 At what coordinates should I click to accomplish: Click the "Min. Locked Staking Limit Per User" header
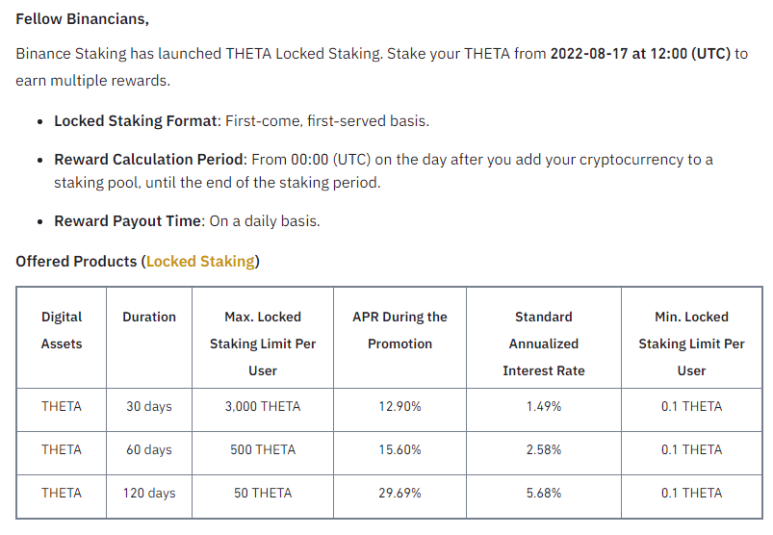click(692, 343)
